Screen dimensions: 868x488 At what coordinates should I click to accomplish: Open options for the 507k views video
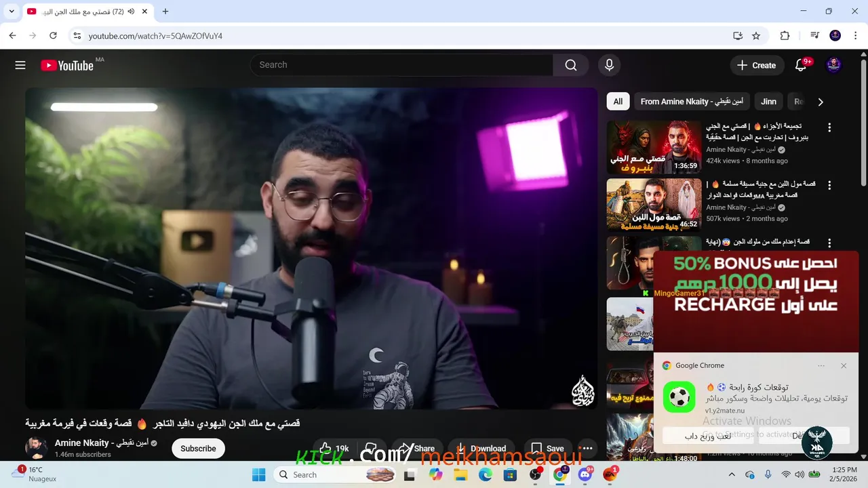coord(829,185)
